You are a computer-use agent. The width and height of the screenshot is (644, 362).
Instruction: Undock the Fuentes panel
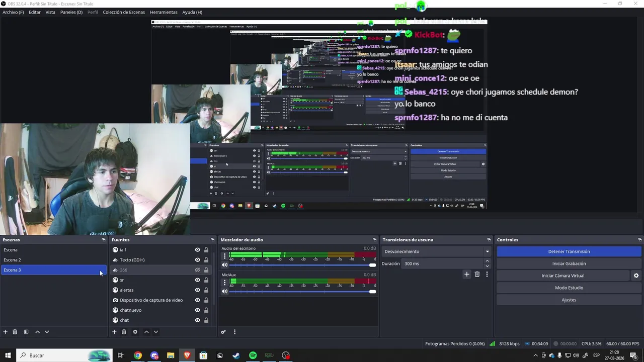tap(212, 240)
